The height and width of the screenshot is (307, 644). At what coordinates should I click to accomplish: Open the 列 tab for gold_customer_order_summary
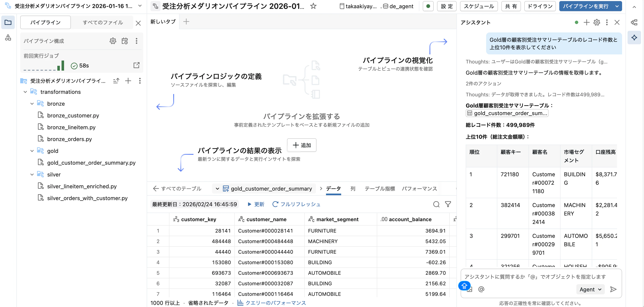point(353,189)
